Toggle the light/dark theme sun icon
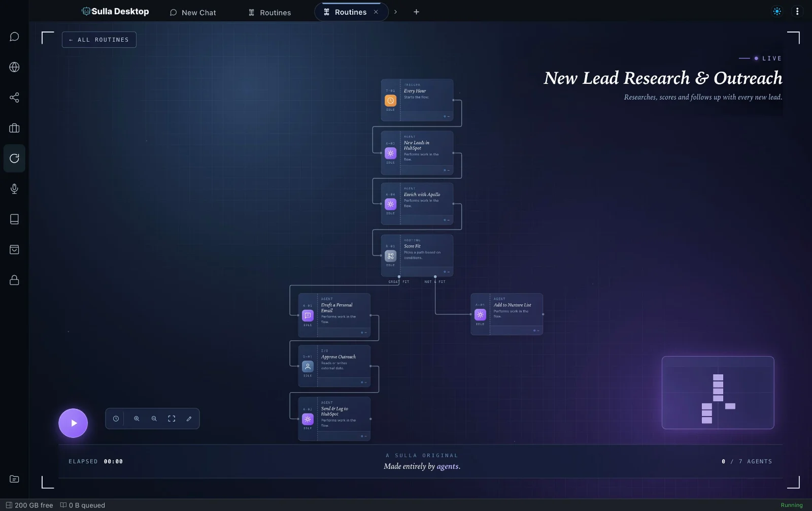Image resolution: width=812 pixels, height=511 pixels. [x=777, y=12]
